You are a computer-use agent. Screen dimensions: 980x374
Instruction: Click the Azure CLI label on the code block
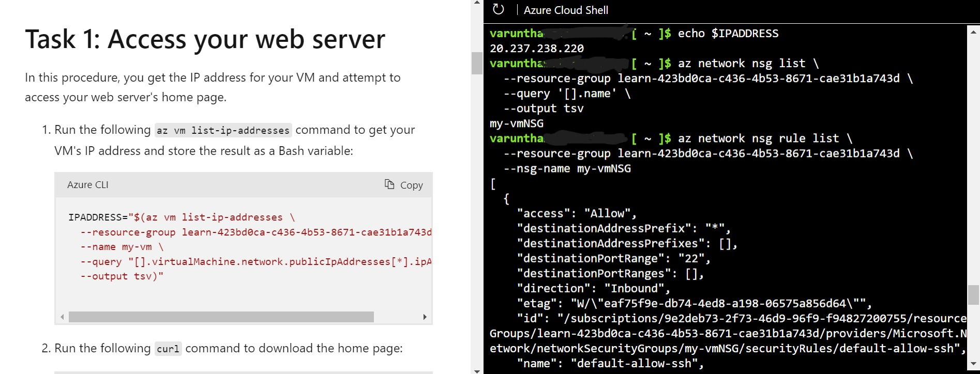[88, 185]
